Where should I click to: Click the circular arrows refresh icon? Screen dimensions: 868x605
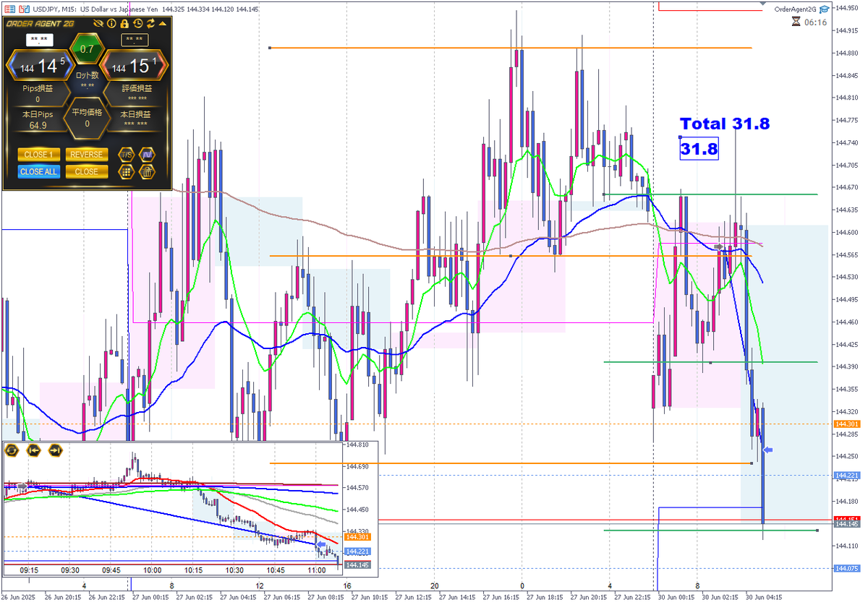[x=151, y=23]
